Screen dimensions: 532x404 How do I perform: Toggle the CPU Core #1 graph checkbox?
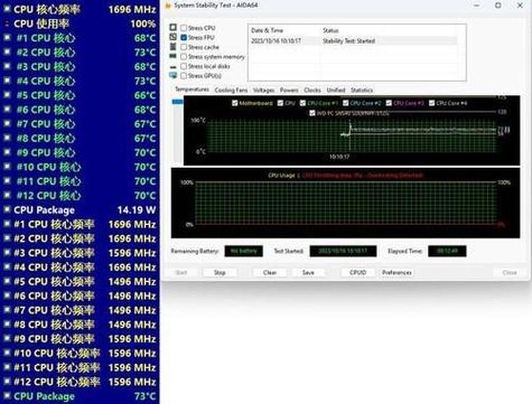tap(303, 103)
